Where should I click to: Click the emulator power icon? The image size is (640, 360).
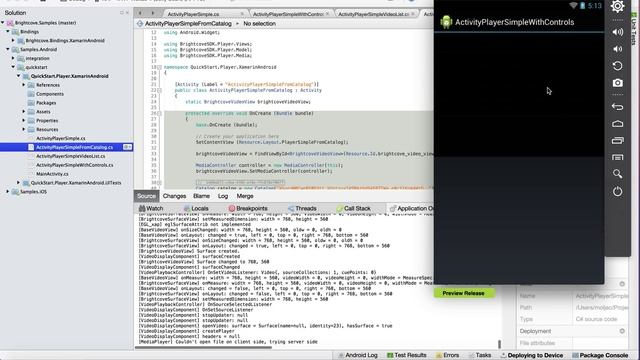pyautogui.click(x=618, y=191)
